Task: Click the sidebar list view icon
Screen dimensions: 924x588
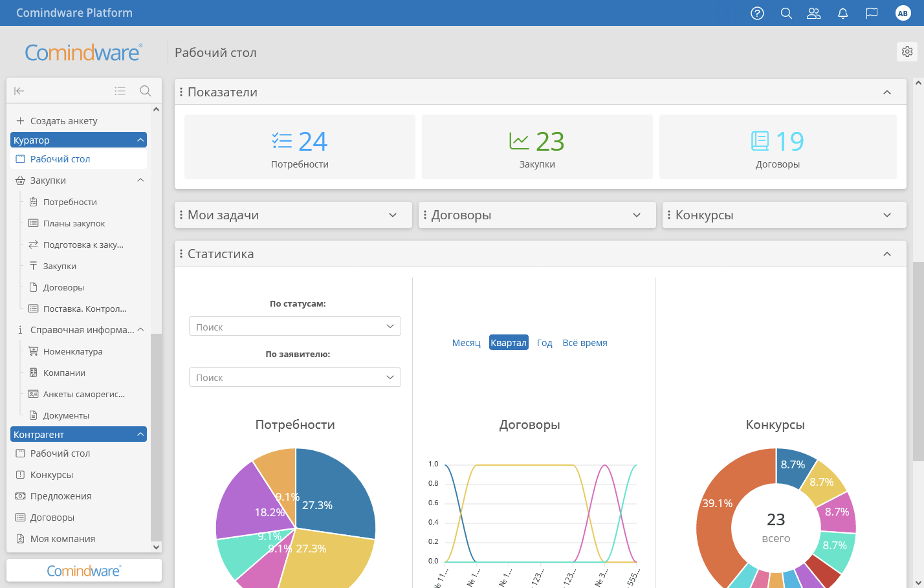Action: [x=120, y=91]
